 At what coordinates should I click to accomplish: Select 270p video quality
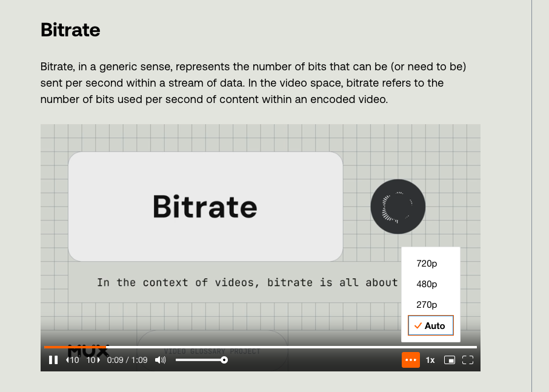tap(427, 305)
